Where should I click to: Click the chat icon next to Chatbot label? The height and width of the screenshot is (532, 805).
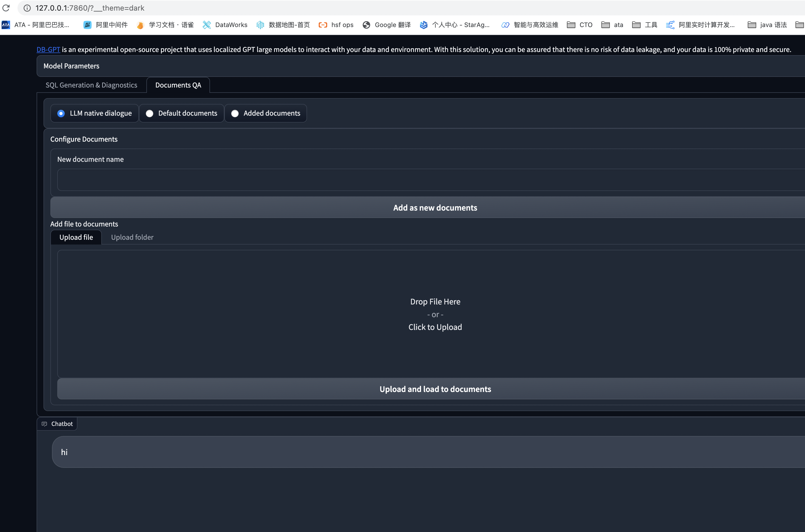[x=44, y=424]
